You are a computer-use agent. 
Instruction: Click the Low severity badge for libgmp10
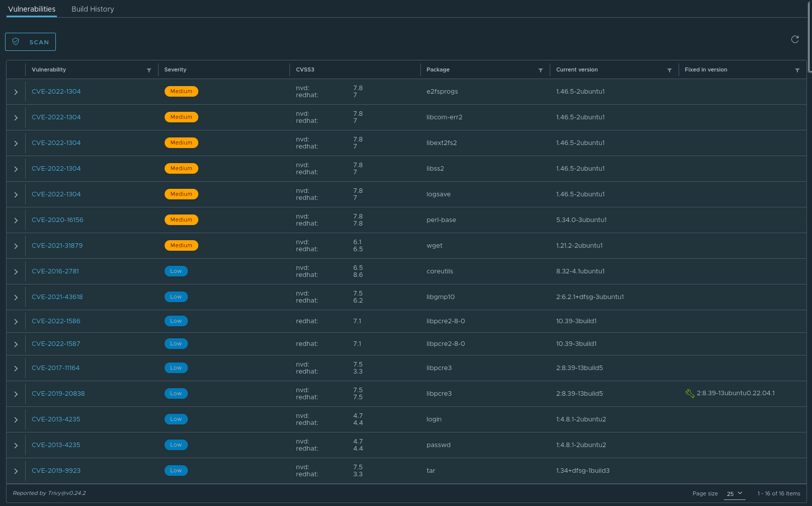pos(176,297)
